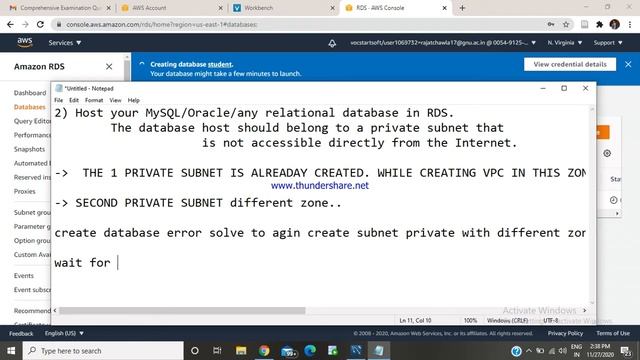This screenshot has height=360, width=640.
Task: Close the Workbench browser tab
Action: point(333,8)
